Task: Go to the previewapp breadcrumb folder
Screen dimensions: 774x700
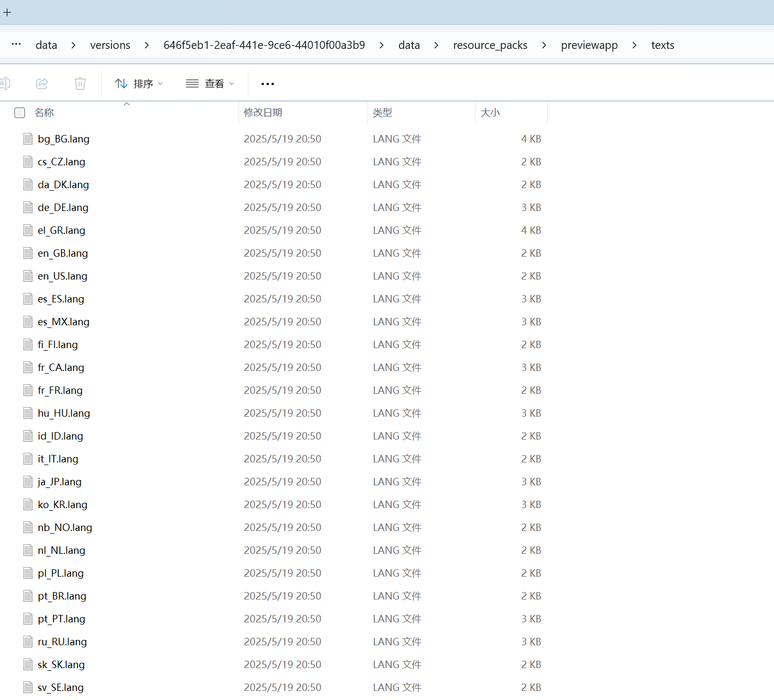Action: point(589,45)
